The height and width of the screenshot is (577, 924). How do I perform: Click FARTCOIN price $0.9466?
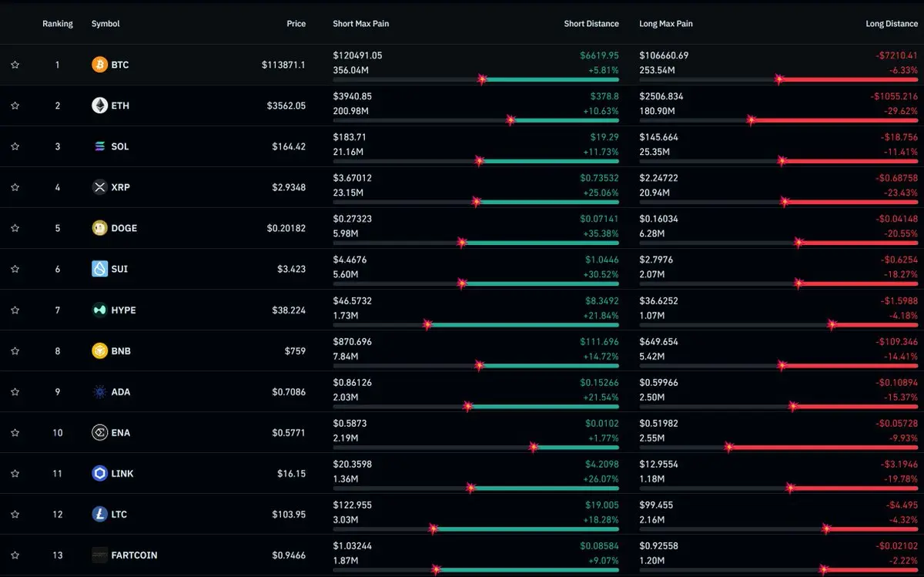pyautogui.click(x=289, y=555)
